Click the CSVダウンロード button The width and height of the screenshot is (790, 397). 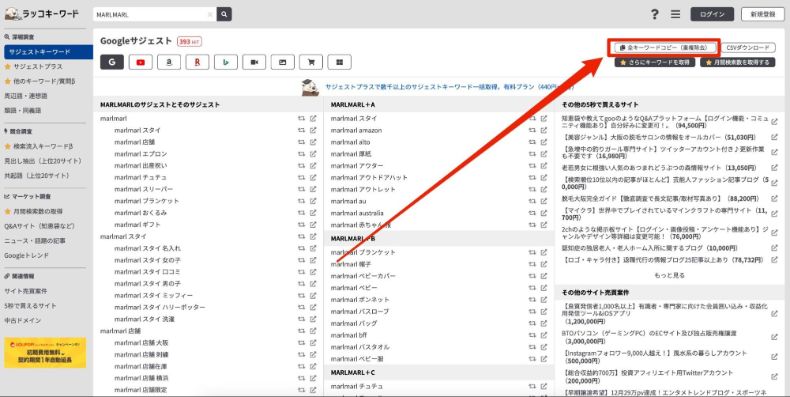pos(748,48)
